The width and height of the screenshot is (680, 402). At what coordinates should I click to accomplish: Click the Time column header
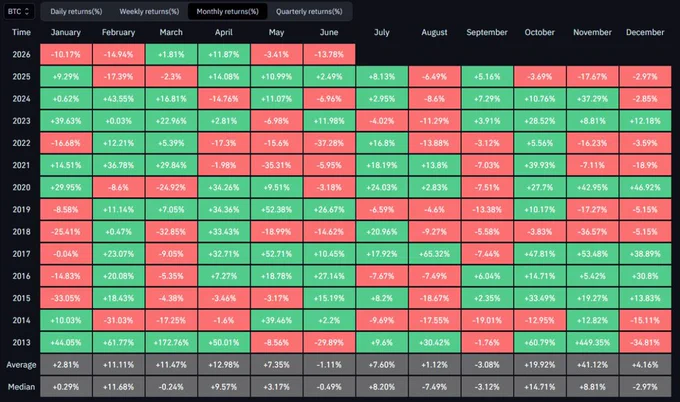point(21,32)
